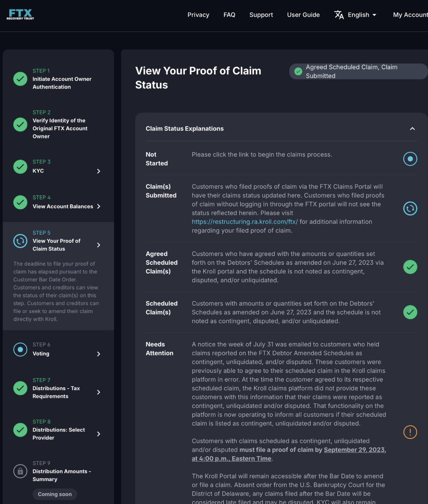Viewport: 428px width, 504px height.
Task: Open the restructuring.ra.kroll.com/ftx link
Action: click(x=245, y=221)
